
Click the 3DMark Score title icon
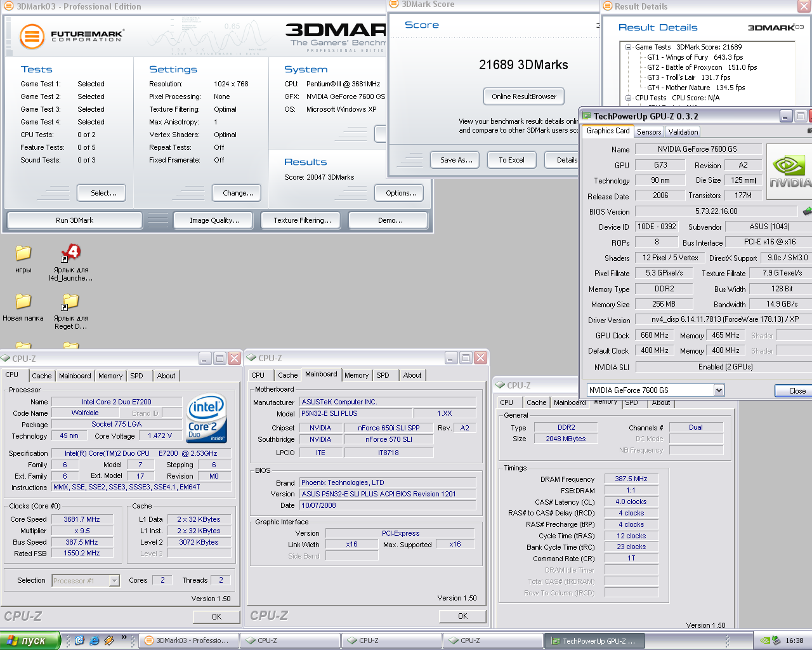coord(395,4)
